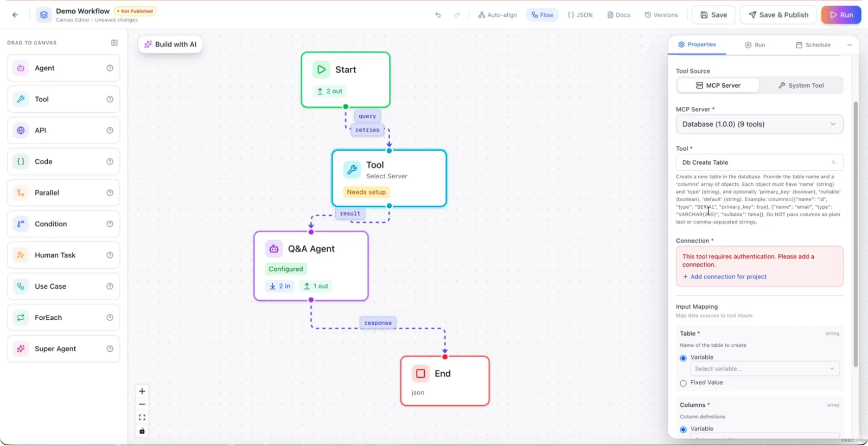This screenshot has width=868, height=446.
Task: Click the Q&A Agent robot icon
Action: click(x=274, y=249)
